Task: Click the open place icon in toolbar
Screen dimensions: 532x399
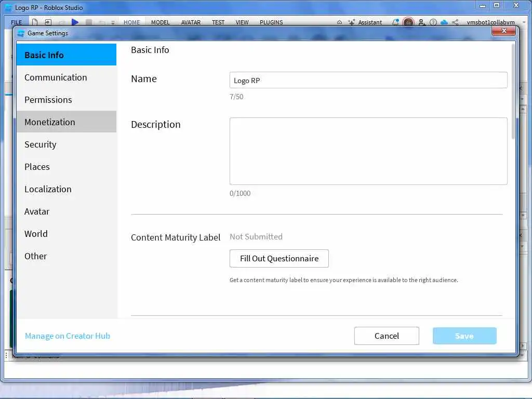Action: 48,22
